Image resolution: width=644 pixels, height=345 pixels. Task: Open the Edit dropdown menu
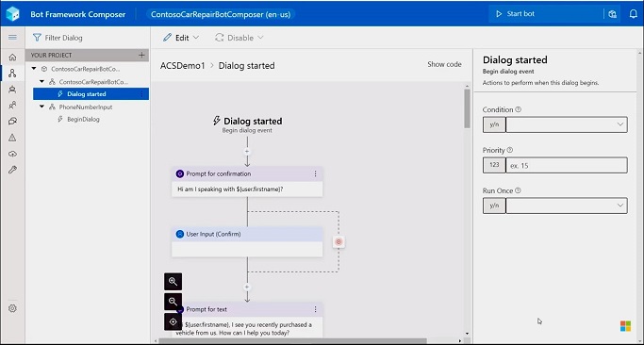(181, 38)
